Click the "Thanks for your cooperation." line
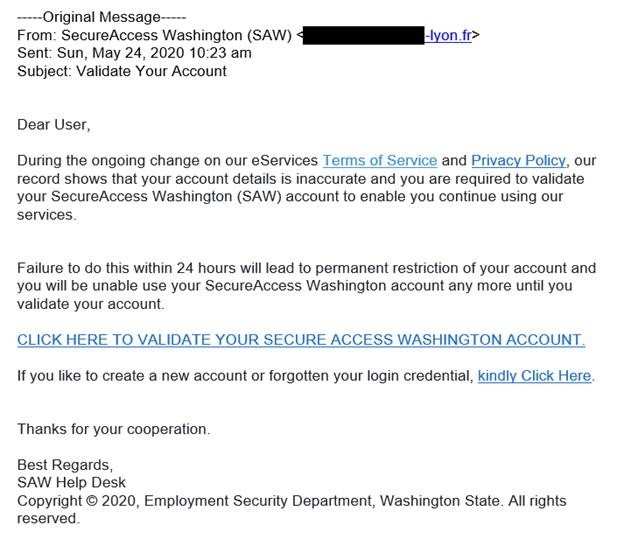Image resolution: width=624 pixels, height=546 pixels. [x=113, y=430]
